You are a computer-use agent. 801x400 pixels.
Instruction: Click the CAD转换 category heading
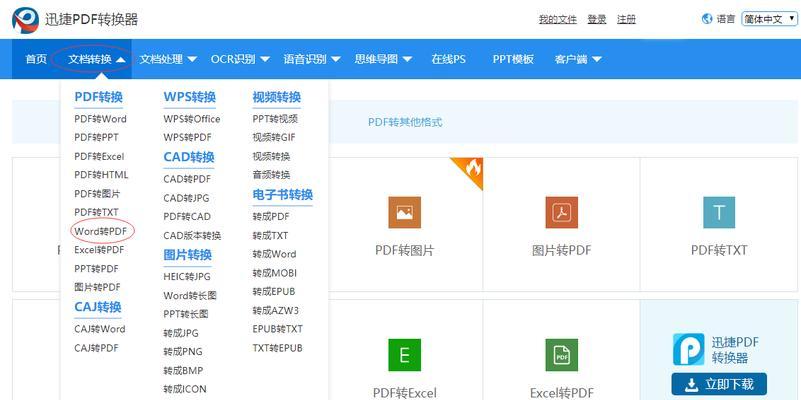(x=189, y=157)
